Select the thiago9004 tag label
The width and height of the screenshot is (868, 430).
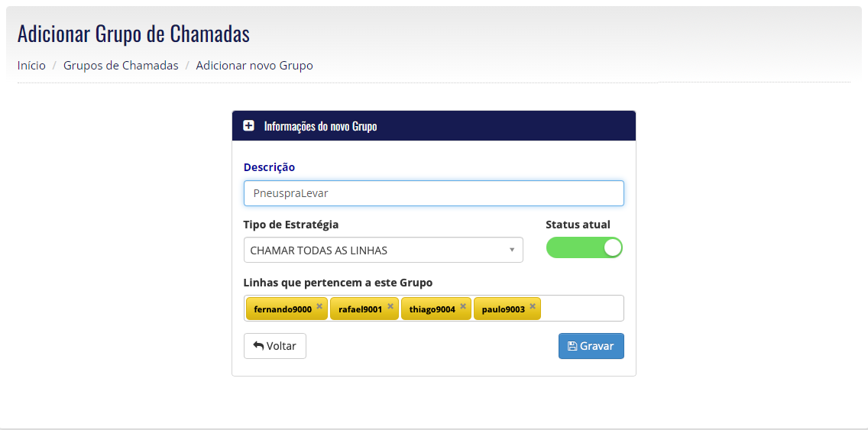[x=432, y=309]
